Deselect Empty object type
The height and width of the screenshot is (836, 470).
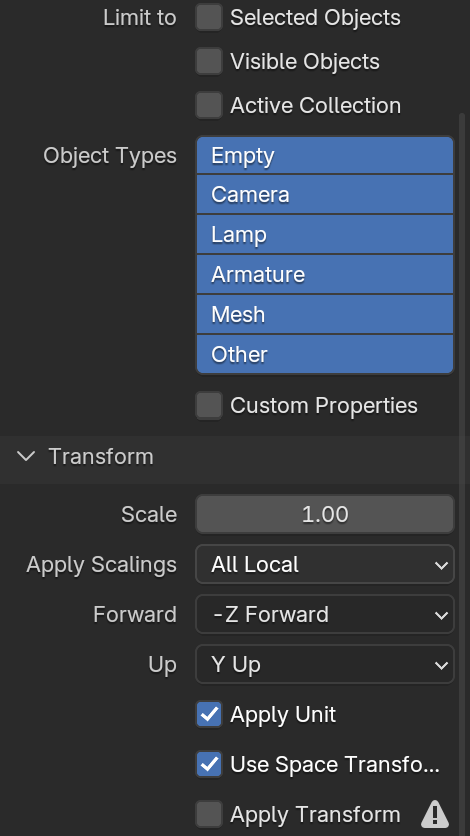(x=325, y=155)
